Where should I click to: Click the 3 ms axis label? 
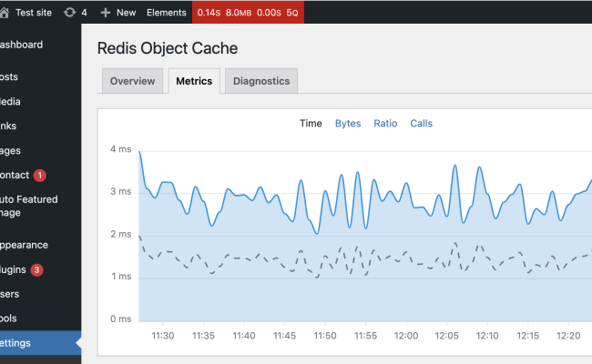tap(121, 192)
